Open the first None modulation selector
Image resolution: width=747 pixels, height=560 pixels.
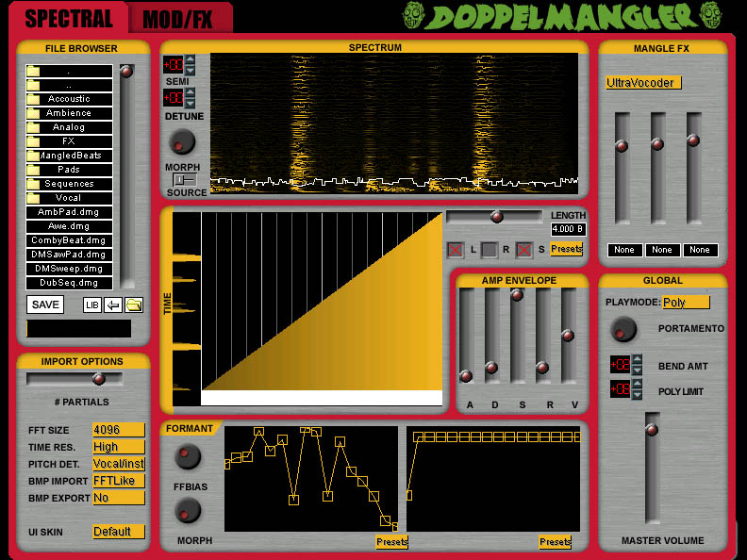(x=624, y=250)
